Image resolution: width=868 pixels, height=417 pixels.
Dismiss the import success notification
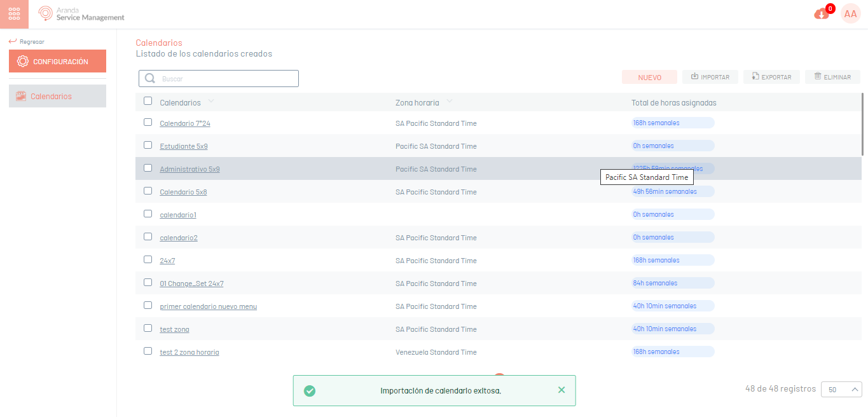coord(561,390)
